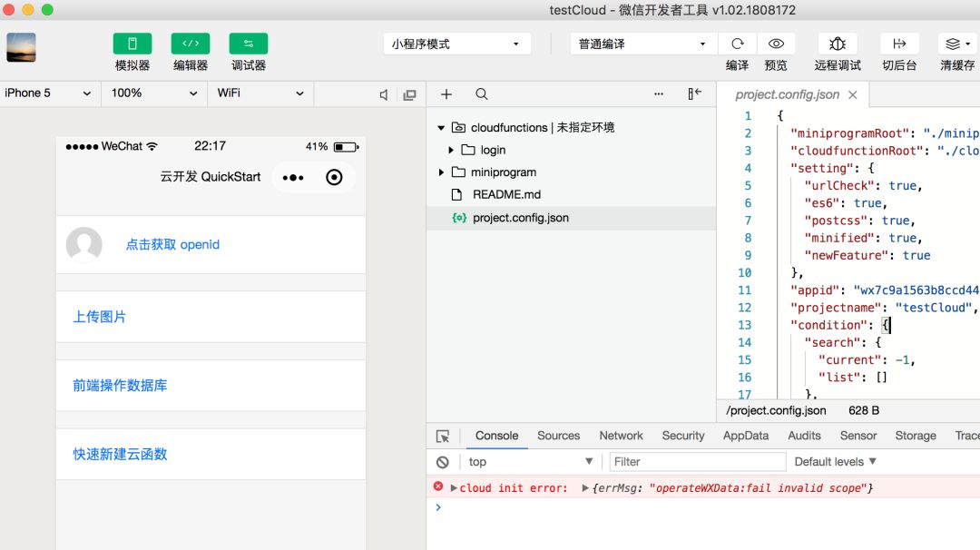Viewport: 980px width, 550px height.
Task: Click the battery icon in simulator status bar
Action: (346, 147)
